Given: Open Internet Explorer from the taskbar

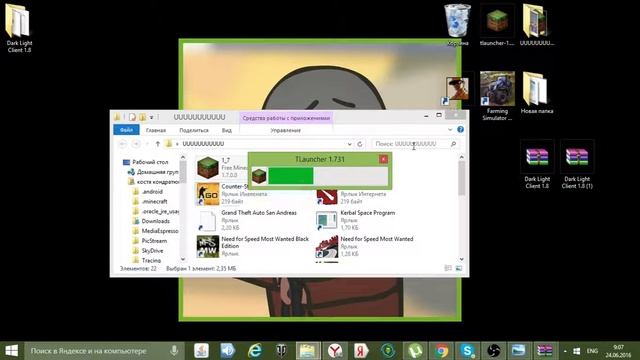Looking at the screenshot, I should click(255, 351).
